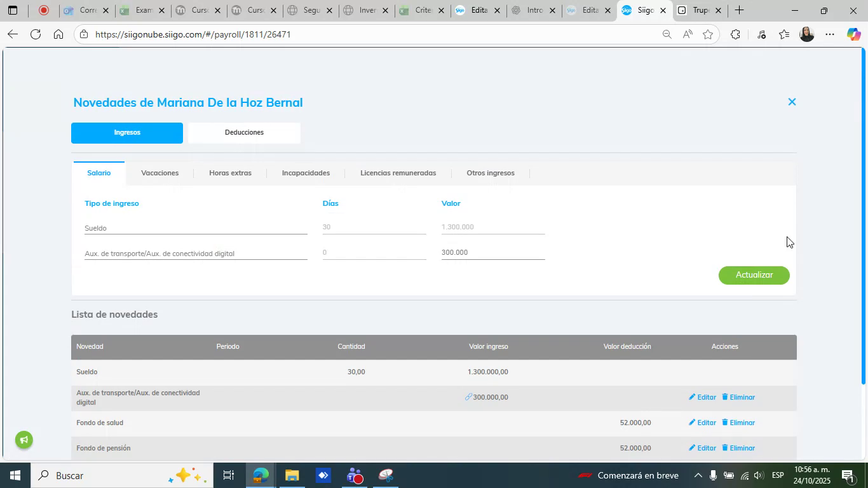Screen dimensions: 868x488
Task: Click the green Actualizar button
Action: coord(754,275)
